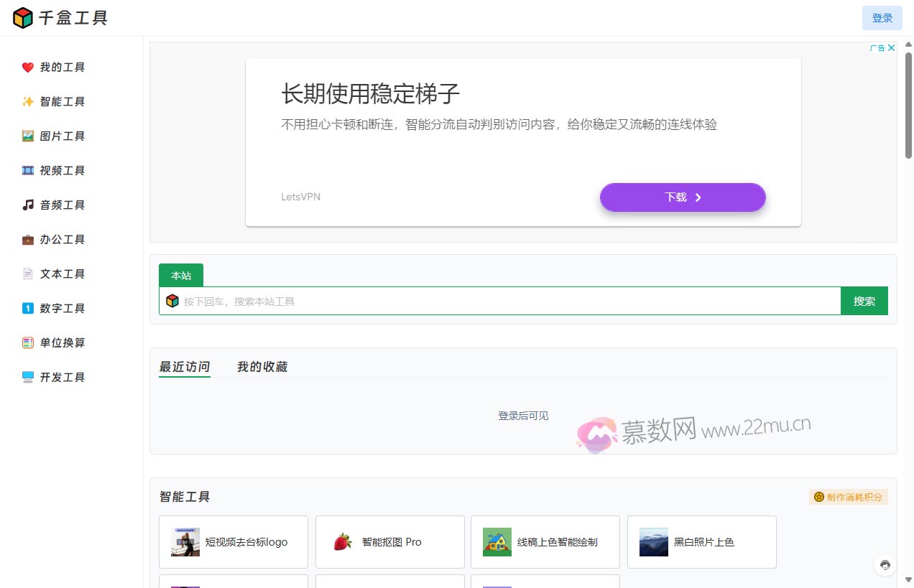Open 单位换算 converter icon
914x588 pixels.
point(27,342)
